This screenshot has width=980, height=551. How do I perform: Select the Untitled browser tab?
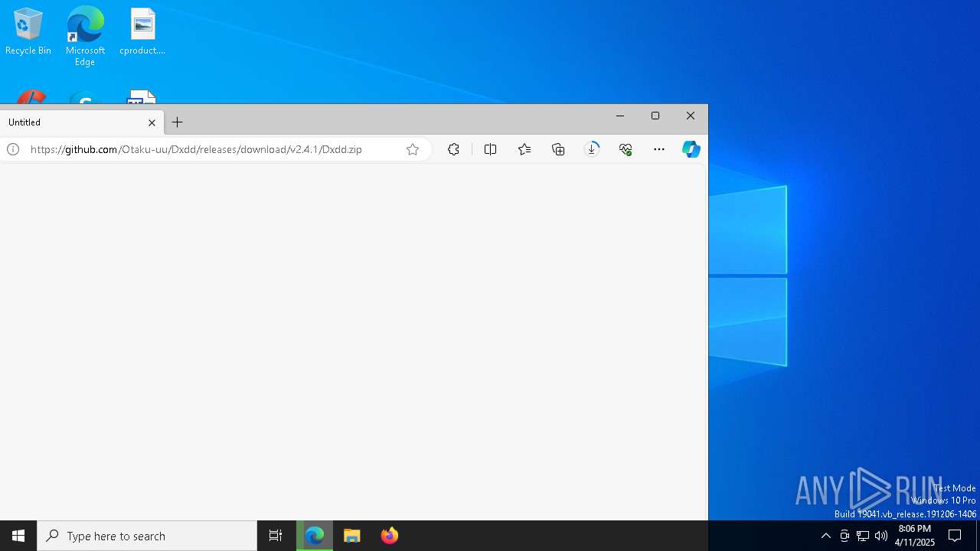(80, 122)
